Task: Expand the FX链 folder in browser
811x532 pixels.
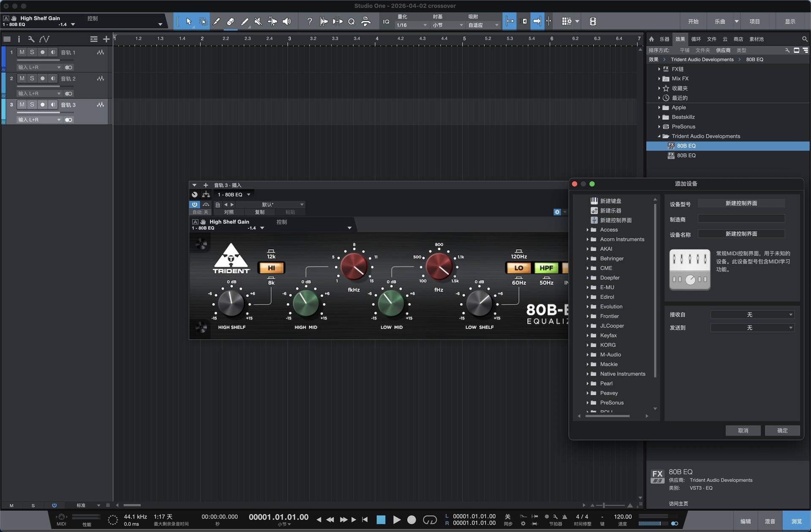Action: pos(659,69)
